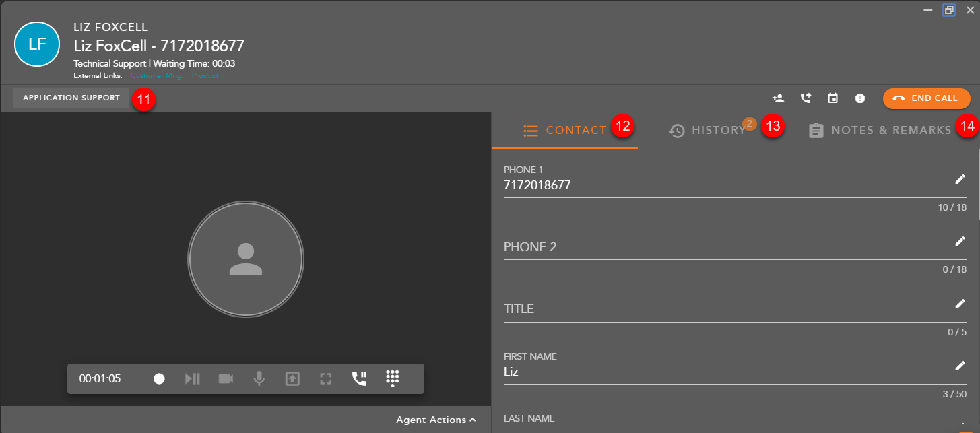This screenshot has width=980, height=433.
Task: Expand the Agent Actions menu
Action: 436,420
